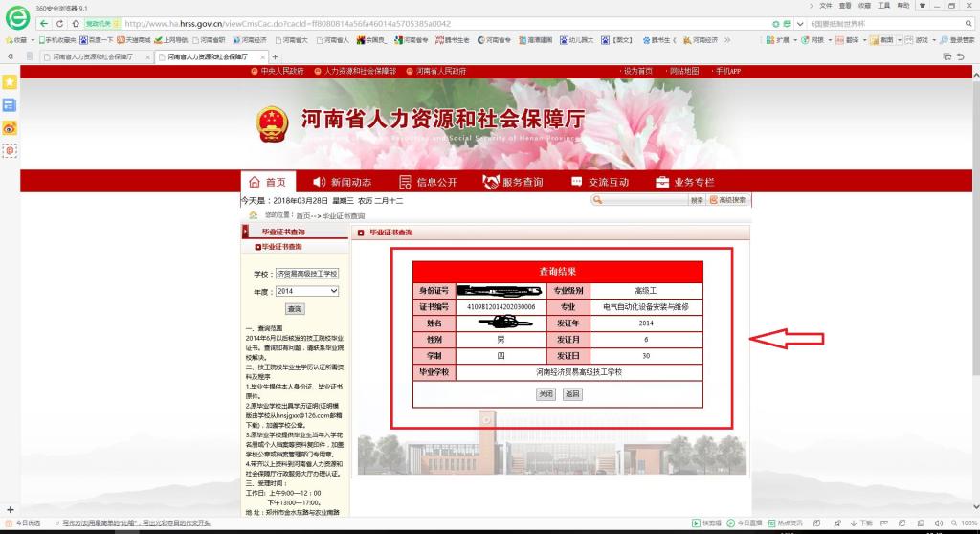Screen dimensions: 980x534
Task: Open 信息公开 navigation item
Action: [429, 182]
